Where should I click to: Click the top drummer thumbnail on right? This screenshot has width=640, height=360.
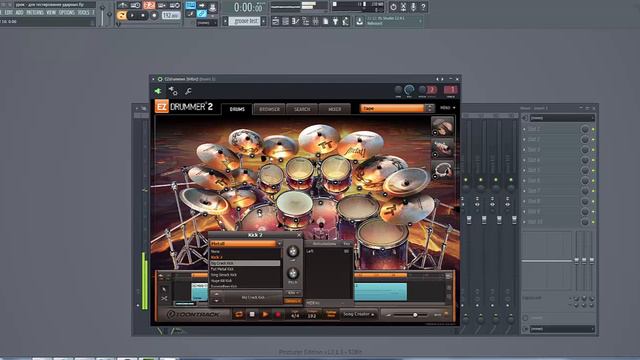pos(442,127)
